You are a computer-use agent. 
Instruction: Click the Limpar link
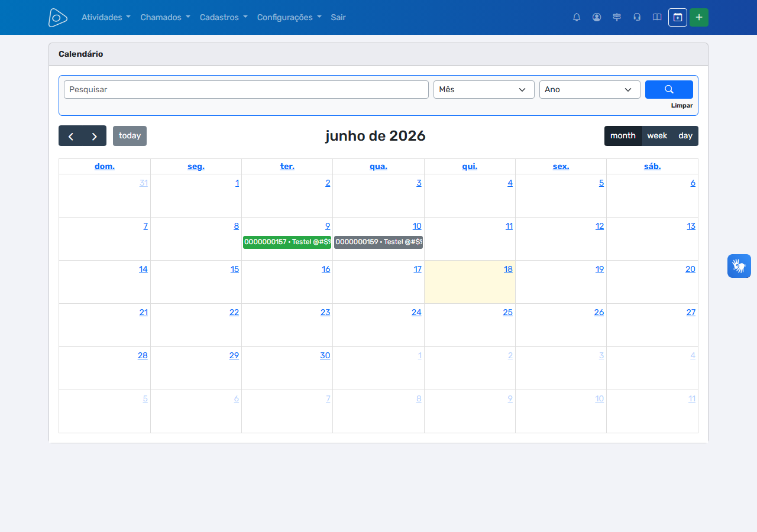click(682, 106)
